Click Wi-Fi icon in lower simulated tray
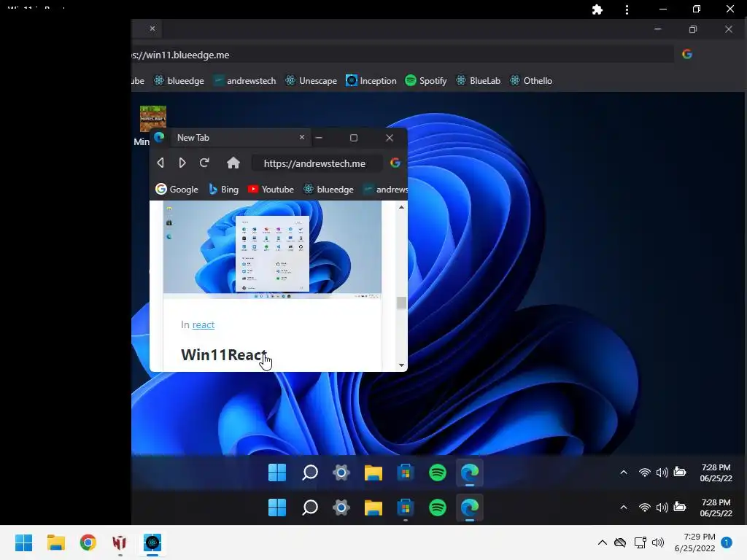 click(x=645, y=507)
